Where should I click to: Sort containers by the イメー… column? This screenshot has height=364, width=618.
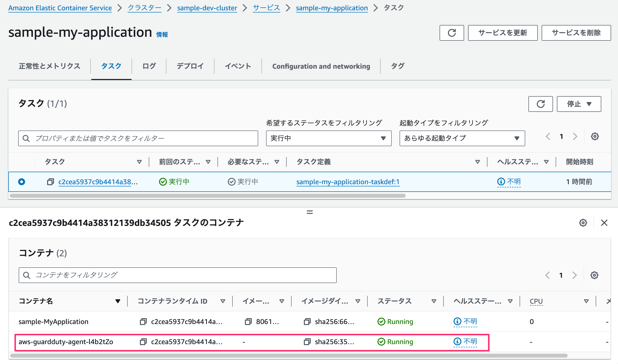pos(282,301)
